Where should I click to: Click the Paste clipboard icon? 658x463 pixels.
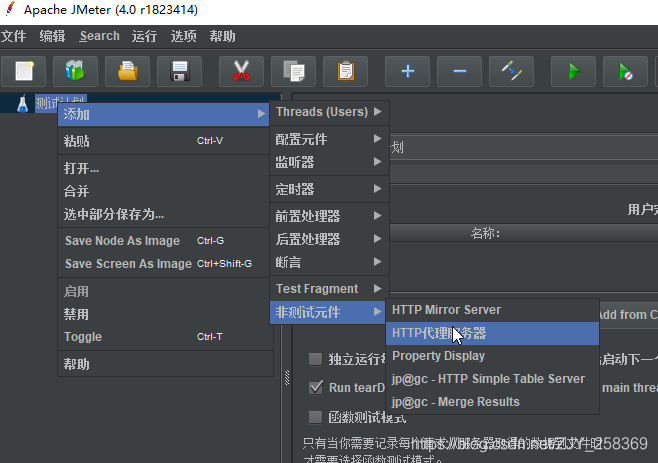pos(345,71)
